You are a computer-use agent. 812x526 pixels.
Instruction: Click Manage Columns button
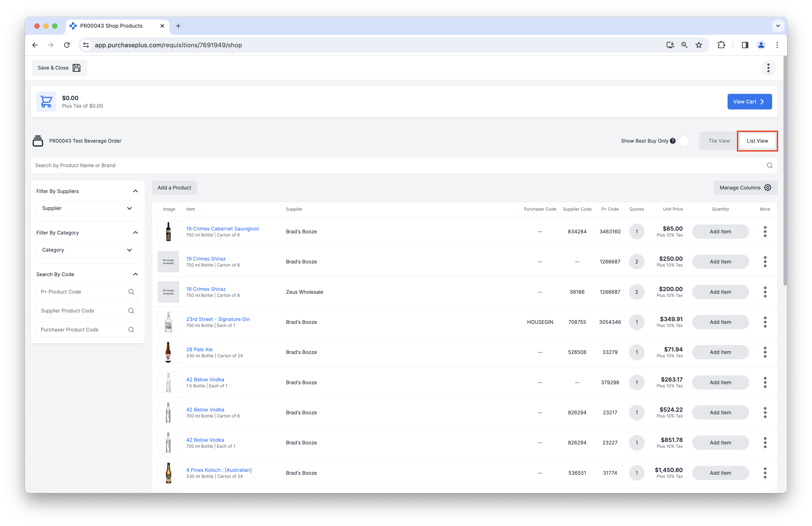click(x=745, y=188)
